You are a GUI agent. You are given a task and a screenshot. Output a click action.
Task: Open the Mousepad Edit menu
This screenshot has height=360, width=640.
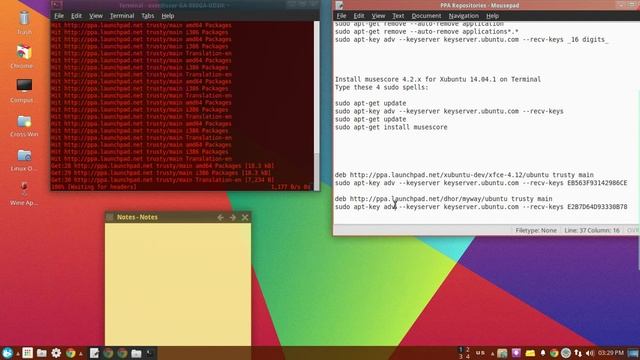[359, 16]
